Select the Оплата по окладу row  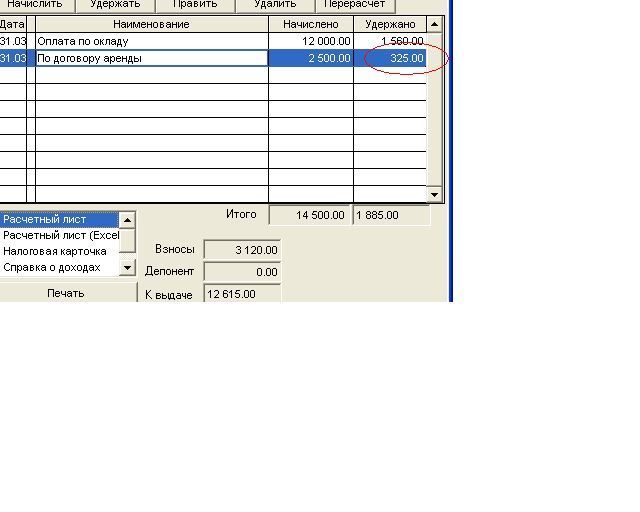[150, 41]
